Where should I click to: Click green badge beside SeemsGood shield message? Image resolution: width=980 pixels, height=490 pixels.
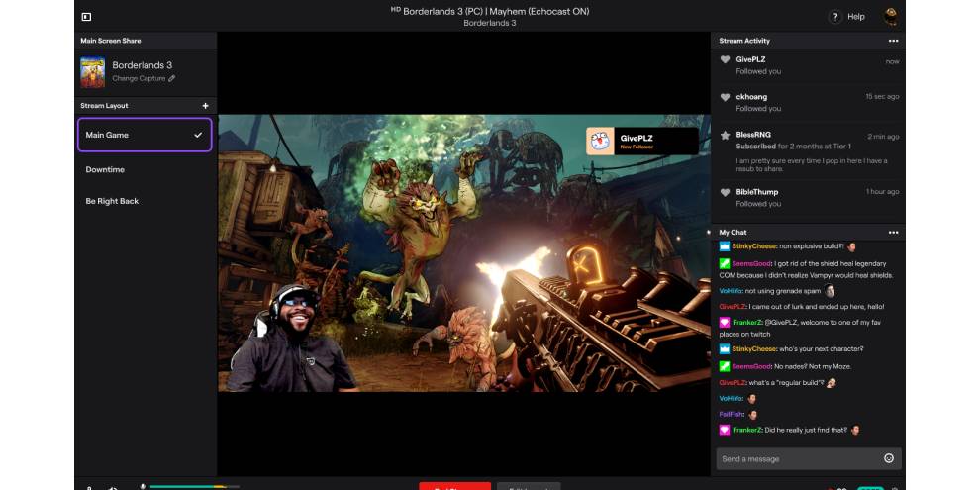click(x=725, y=263)
